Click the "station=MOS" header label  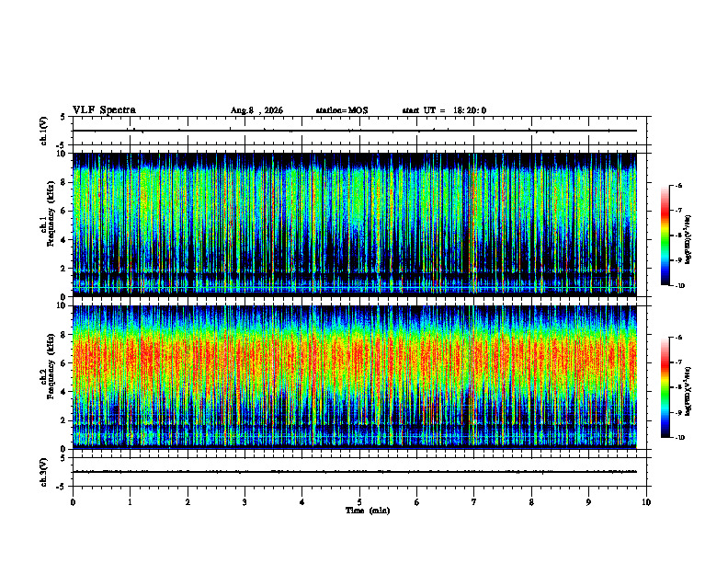pyautogui.click(x=342, y=110)
